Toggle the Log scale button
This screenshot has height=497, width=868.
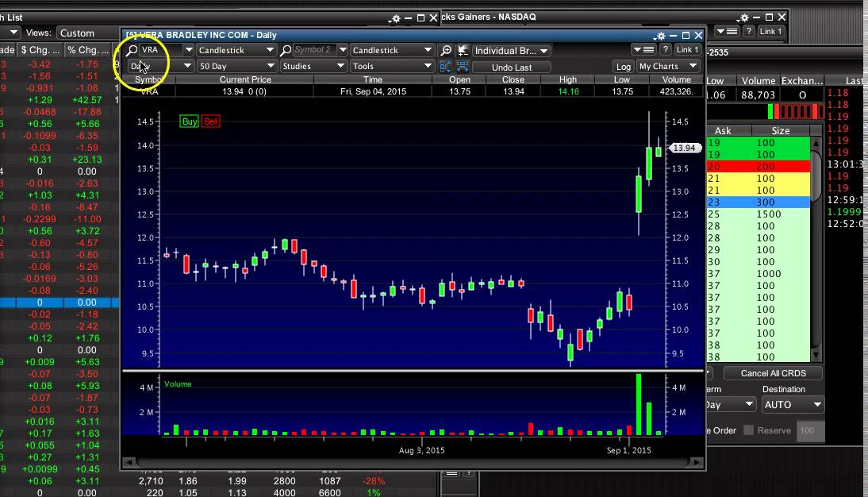pyautogui.click(x=624, y=67)
